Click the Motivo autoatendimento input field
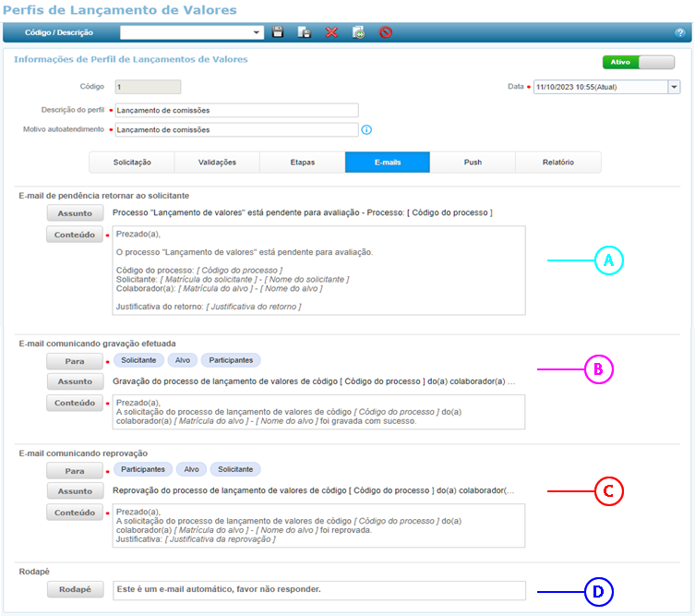 point(236,129)
